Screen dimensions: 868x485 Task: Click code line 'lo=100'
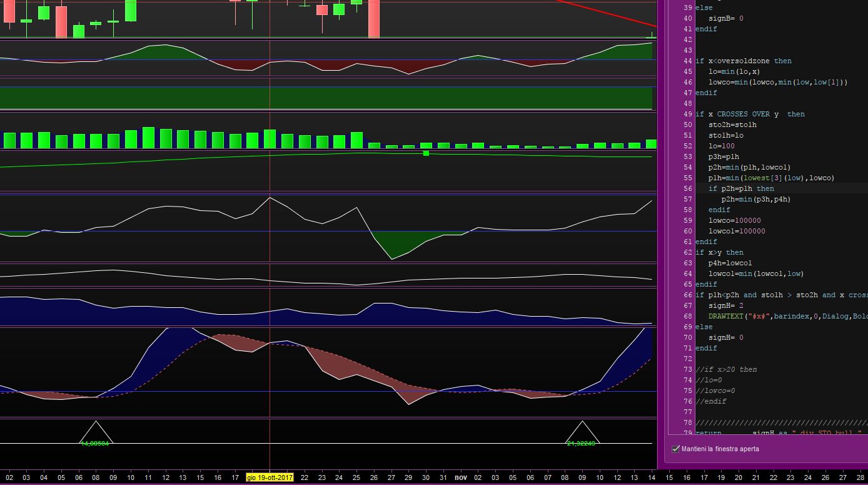[x=721, y=146]
